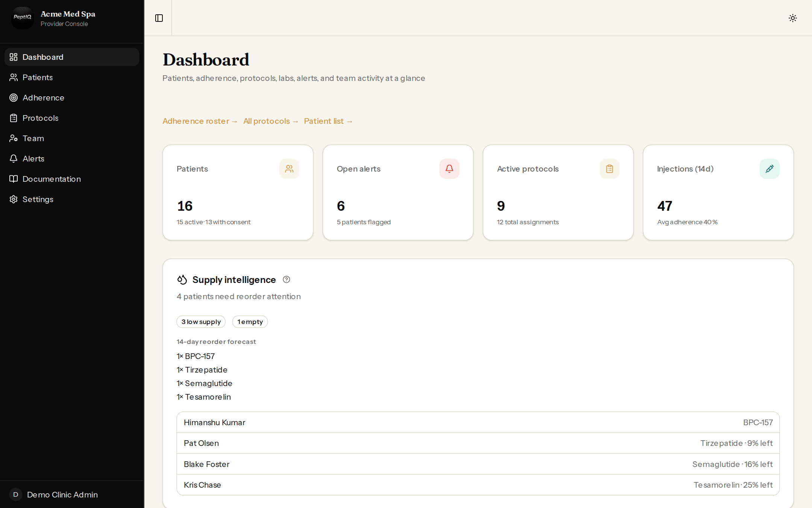Click 'Avg adherence 40%' text

click(x=688, y=222)
